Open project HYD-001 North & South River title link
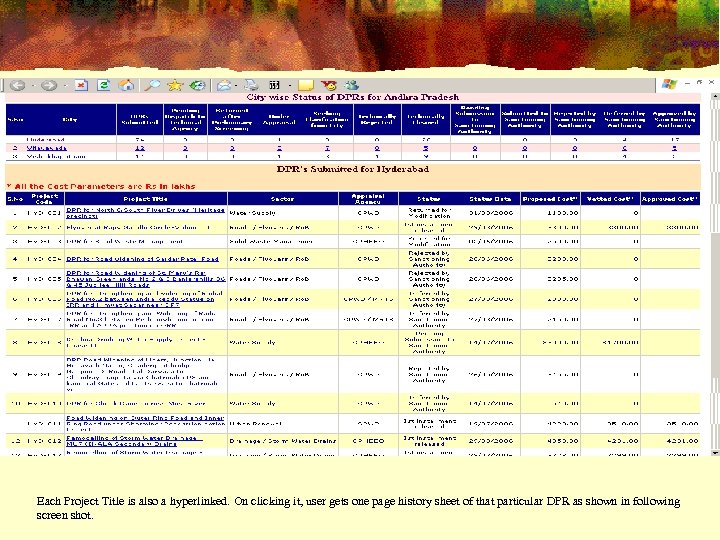This screenshot has width=720, height=540. coord(146,213)
